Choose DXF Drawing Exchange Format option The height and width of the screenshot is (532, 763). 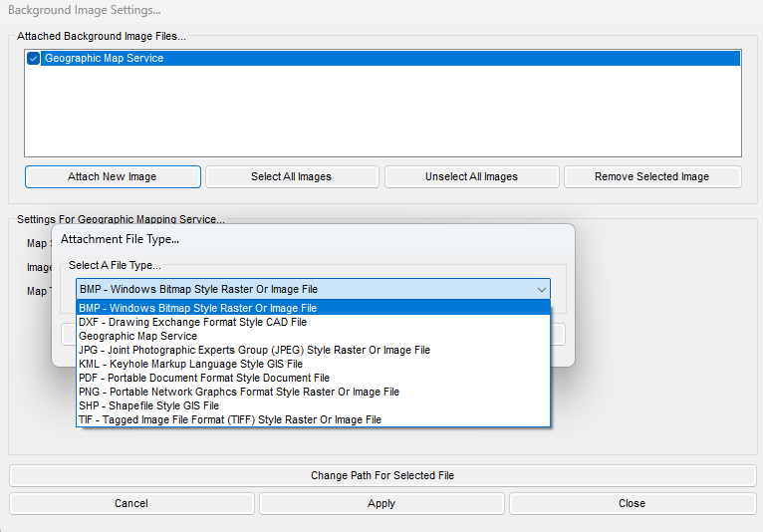[x=313, y=322]
